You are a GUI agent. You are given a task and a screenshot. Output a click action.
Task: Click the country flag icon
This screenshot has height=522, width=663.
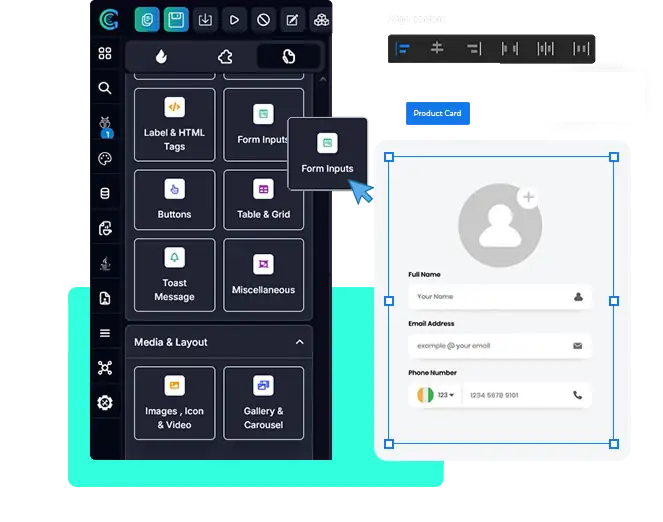pos(425,395)
